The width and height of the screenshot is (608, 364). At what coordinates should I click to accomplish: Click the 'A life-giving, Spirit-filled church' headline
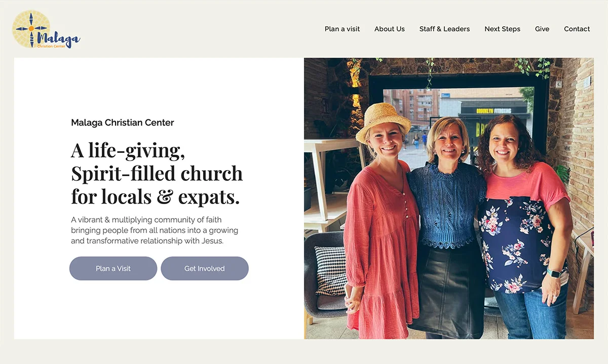click(x=157, y=173)
